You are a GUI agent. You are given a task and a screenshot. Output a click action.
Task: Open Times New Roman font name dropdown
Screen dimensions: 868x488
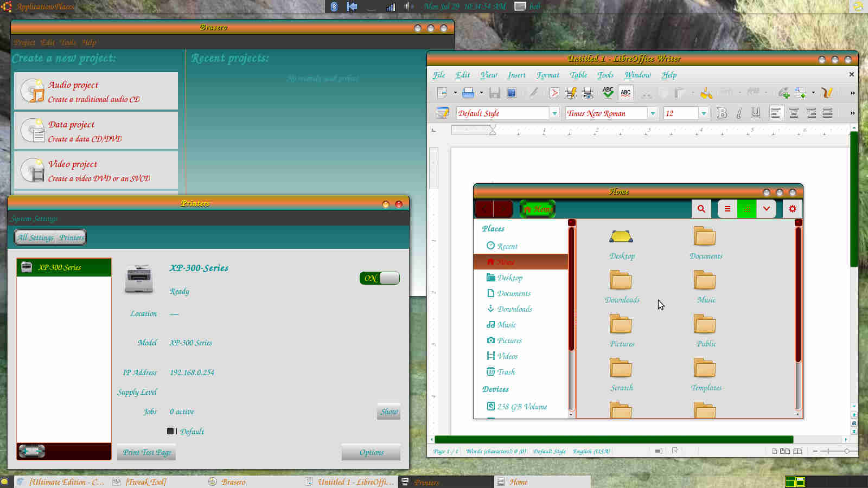653,113
